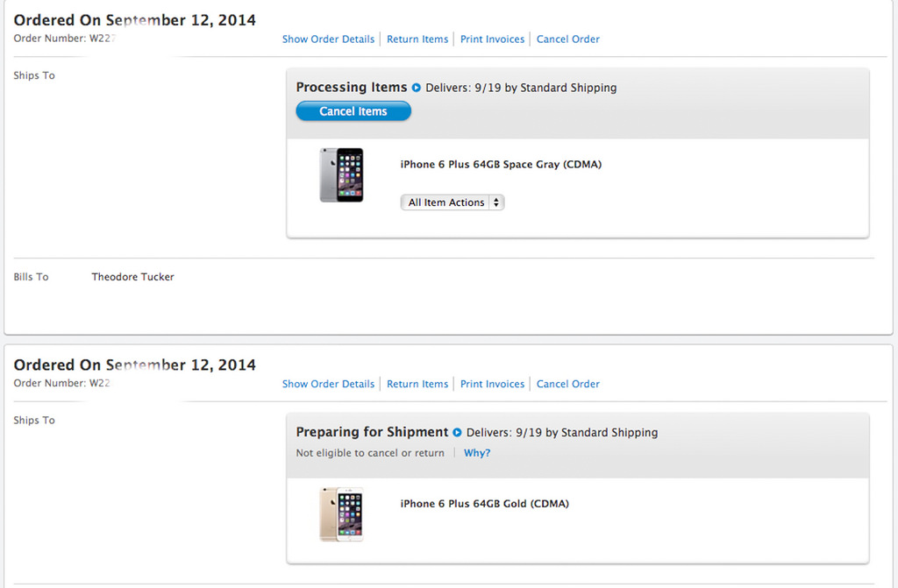Click the Processing Items status heading

click(352, 88)
